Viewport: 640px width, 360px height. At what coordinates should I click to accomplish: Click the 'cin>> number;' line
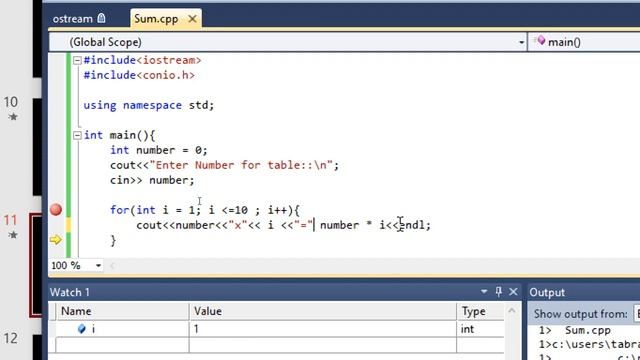152,180
